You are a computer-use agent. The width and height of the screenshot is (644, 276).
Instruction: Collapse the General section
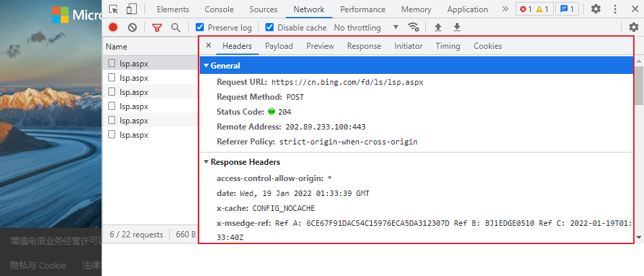click(x=207, y=66)
